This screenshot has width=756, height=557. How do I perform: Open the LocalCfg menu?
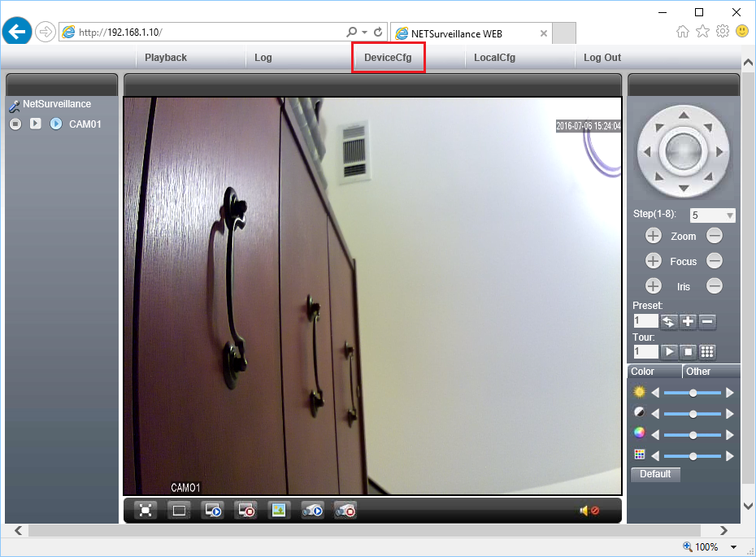click(495, 58)
